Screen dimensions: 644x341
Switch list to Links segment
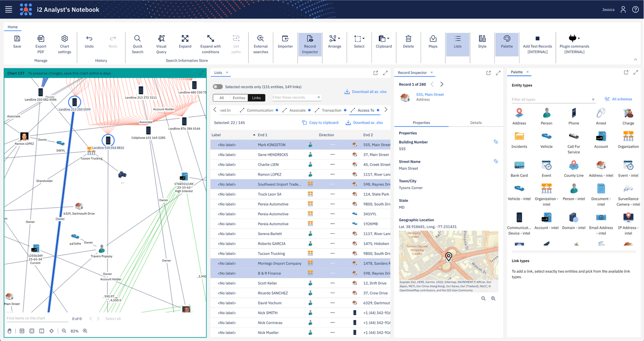point(256,98)
